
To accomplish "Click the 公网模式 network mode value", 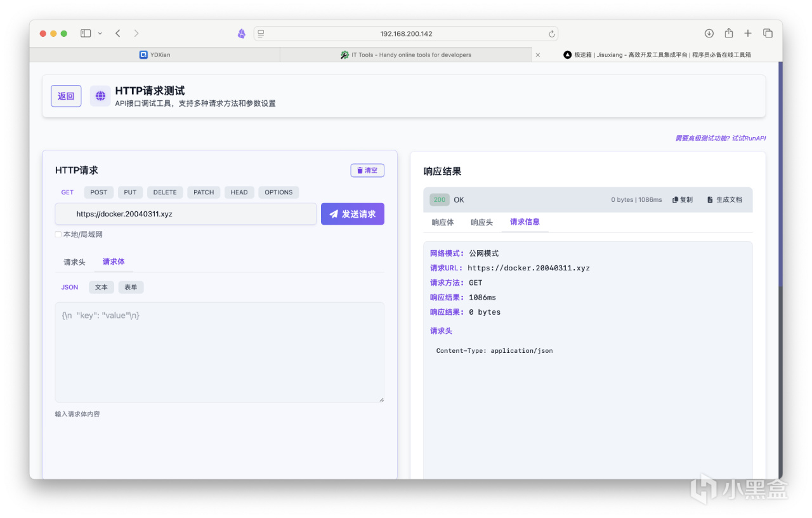I will coord(484,253).
